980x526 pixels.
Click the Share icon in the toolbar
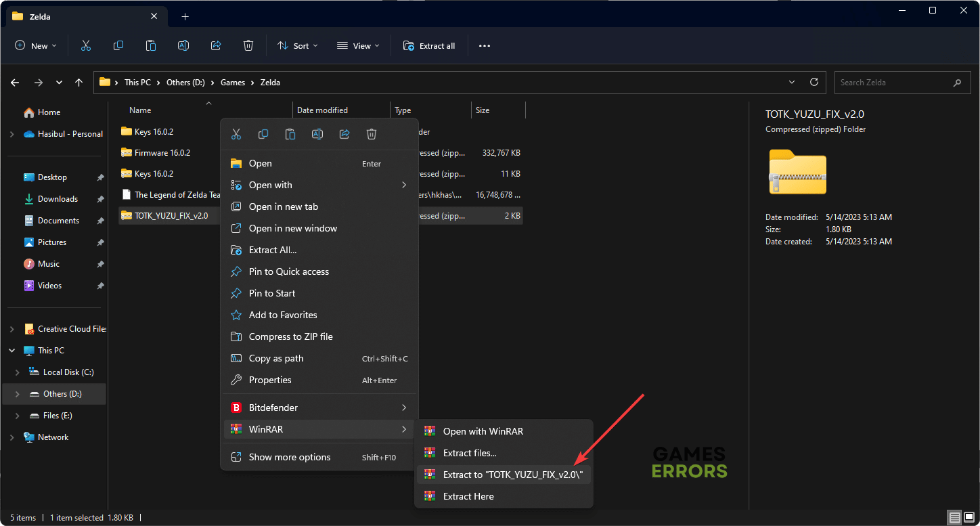click(216, 45)
